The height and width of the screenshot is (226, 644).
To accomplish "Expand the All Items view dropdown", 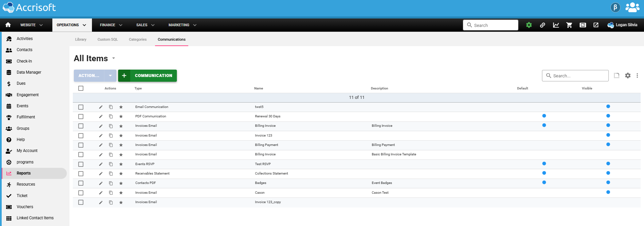I will click(x=113, y=59).
